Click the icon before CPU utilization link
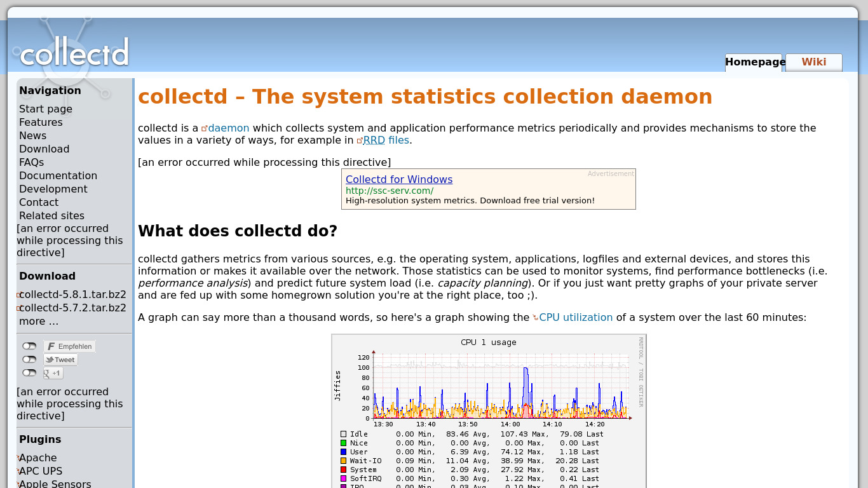 [x=536, y=318]
